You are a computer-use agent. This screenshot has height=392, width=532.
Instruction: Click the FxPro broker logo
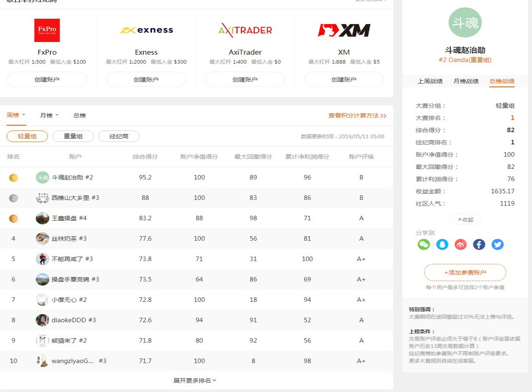[47, 30]
